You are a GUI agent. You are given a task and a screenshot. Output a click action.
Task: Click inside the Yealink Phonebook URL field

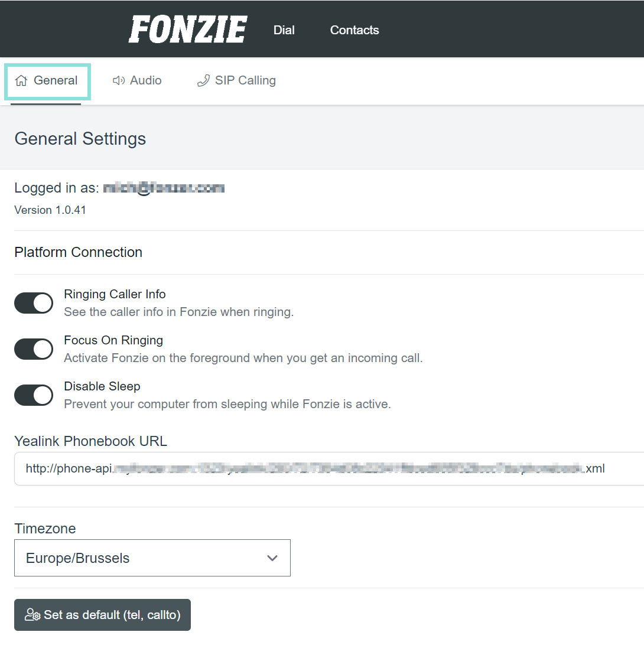point(329,468)
